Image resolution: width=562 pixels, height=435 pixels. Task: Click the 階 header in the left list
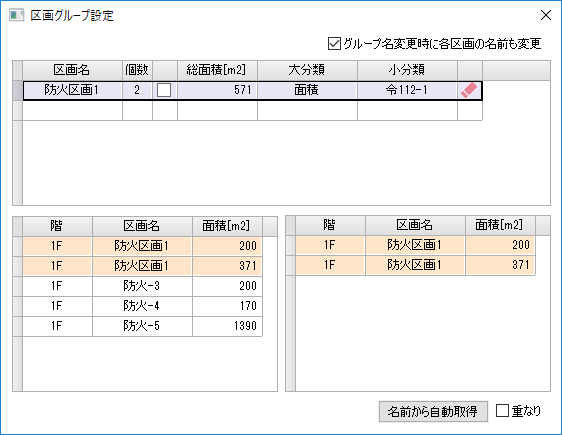[x=57, y=226]
